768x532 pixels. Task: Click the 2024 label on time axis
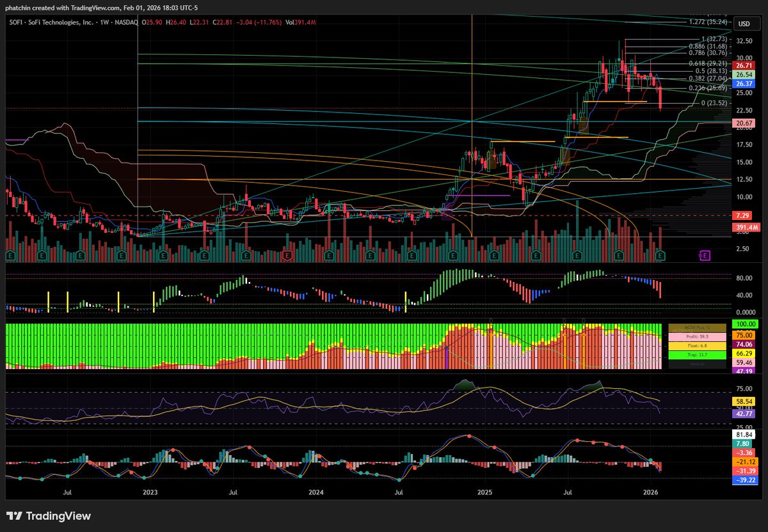pyautogui.click(x=316, y=492)
